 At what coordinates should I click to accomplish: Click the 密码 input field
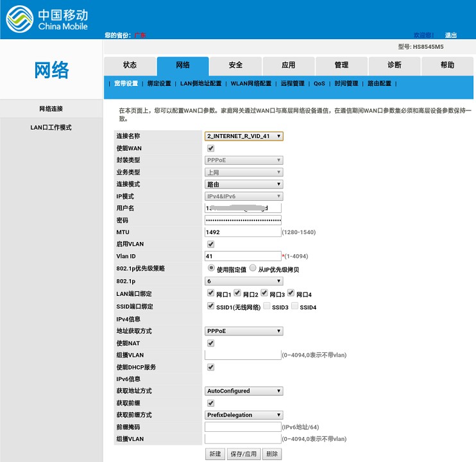tap(243, 220)
